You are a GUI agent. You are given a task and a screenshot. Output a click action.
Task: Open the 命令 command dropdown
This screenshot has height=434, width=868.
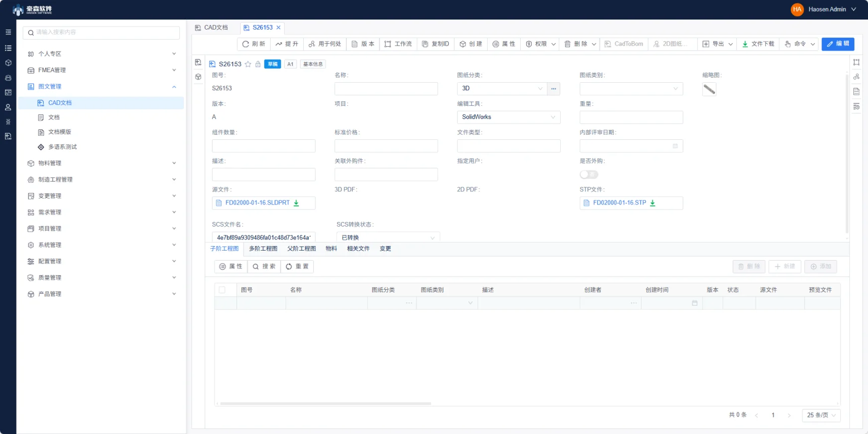tap(799, 44)
